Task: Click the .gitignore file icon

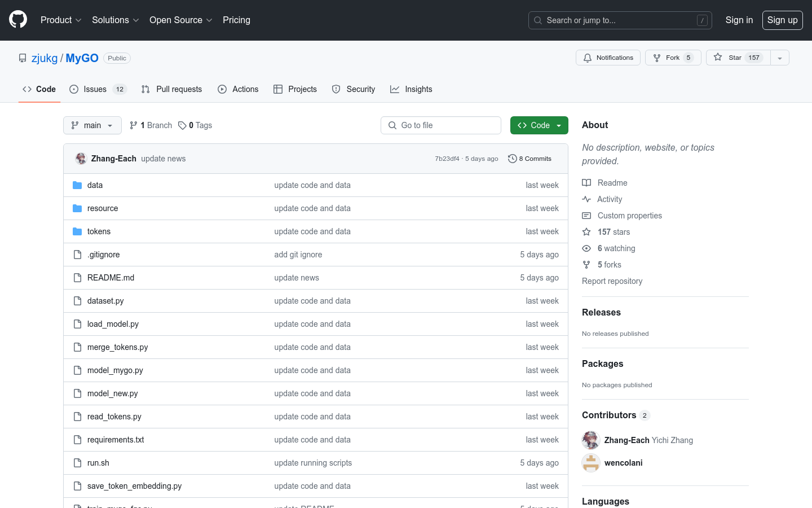Action: [77, 255]
